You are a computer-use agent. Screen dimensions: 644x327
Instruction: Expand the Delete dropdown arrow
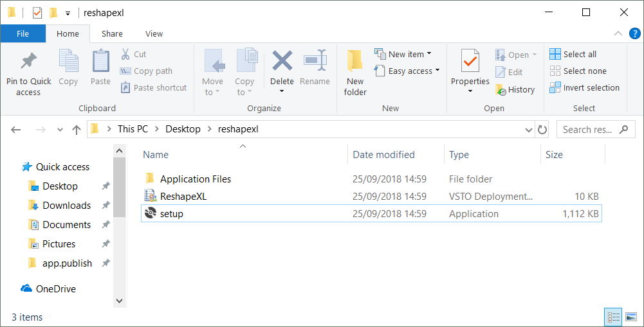pyautogui.click(x=282, y=91)
